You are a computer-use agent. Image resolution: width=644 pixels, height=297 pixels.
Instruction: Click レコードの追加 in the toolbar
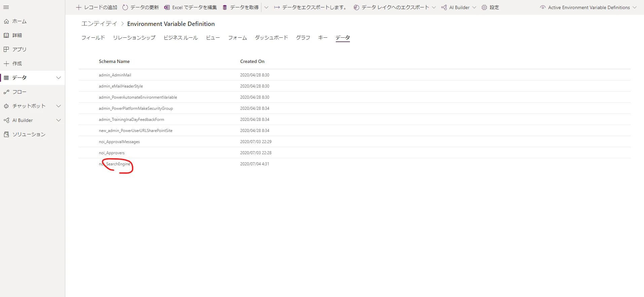click(x=97, y=7)
